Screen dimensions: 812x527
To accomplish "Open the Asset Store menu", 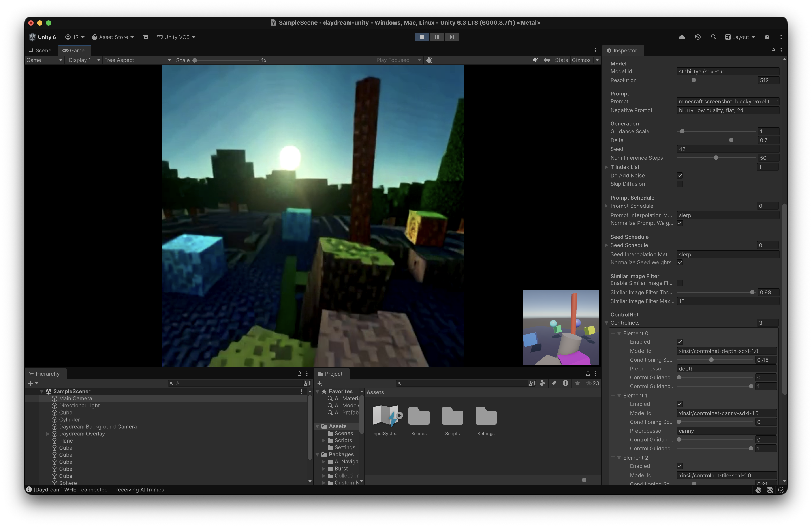I will coord(113,37).
